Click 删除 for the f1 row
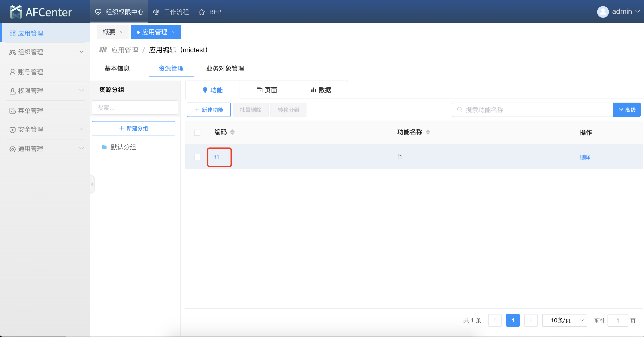 click(x=585, y=157)
